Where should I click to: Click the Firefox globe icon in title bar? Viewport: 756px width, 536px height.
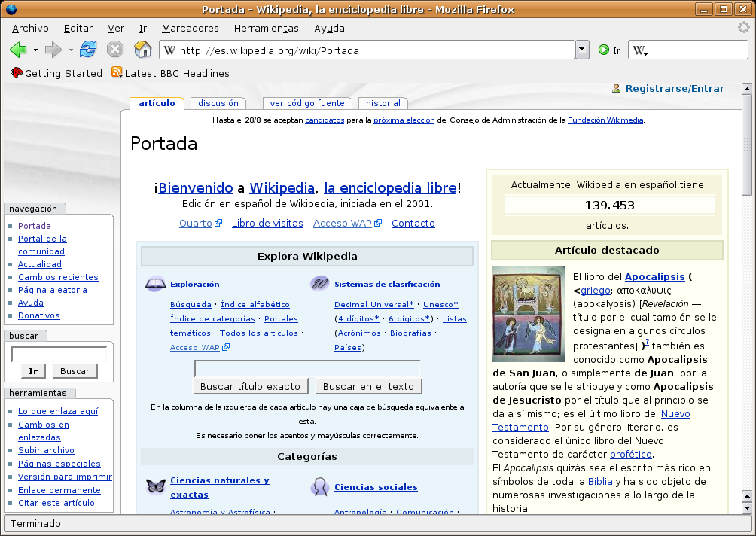(10, 9)
